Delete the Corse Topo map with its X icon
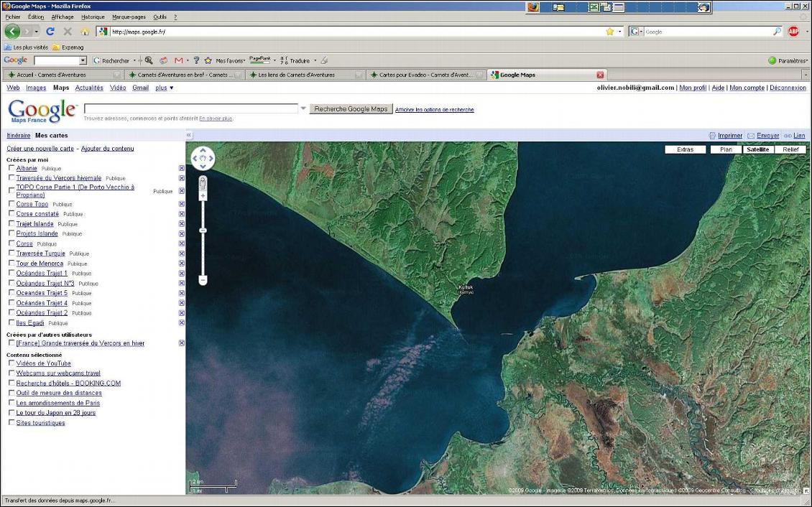The height and width of the screenshot is (507, 812). tap(182, 204)
